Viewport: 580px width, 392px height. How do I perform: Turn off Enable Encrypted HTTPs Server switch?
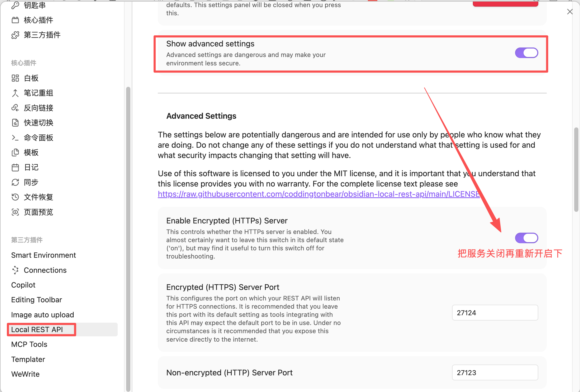click(x=526, y=238)
